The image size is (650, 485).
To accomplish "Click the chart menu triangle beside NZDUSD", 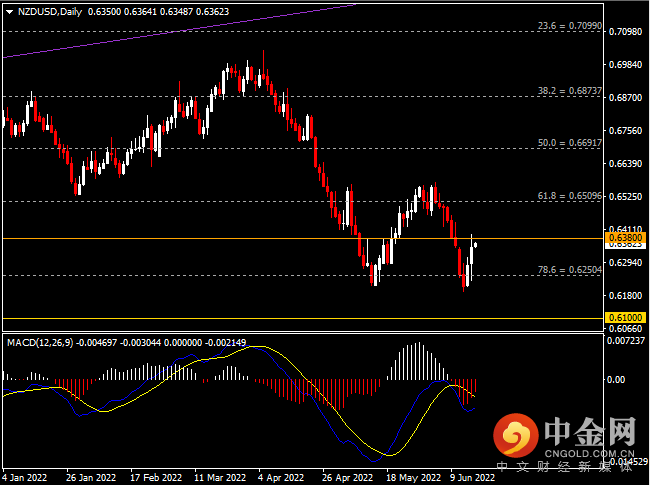I will pyautogui.click(x=9, y=12).
